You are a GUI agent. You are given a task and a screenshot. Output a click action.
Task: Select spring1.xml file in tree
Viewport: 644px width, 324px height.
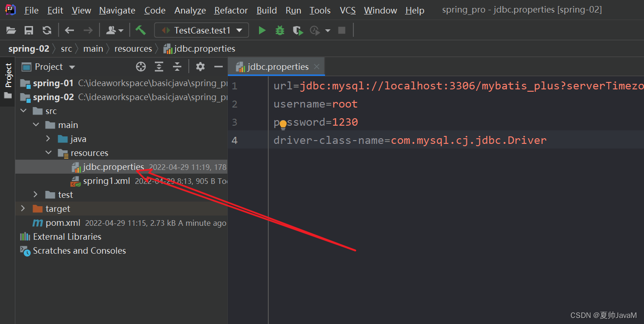pos(121,181)
